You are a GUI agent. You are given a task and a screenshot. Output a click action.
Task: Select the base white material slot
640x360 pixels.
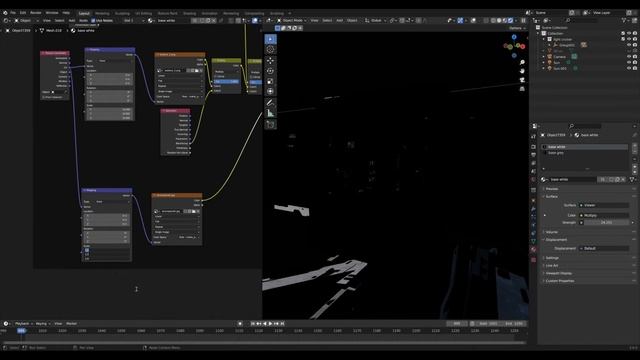tap(585, 147)
